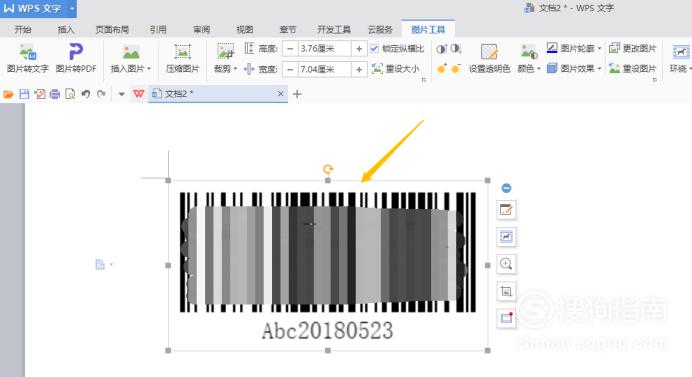Click the 图片转PDF icon
Image resolution: width=692 pixels, height=377 pixels.
[76, 52]
